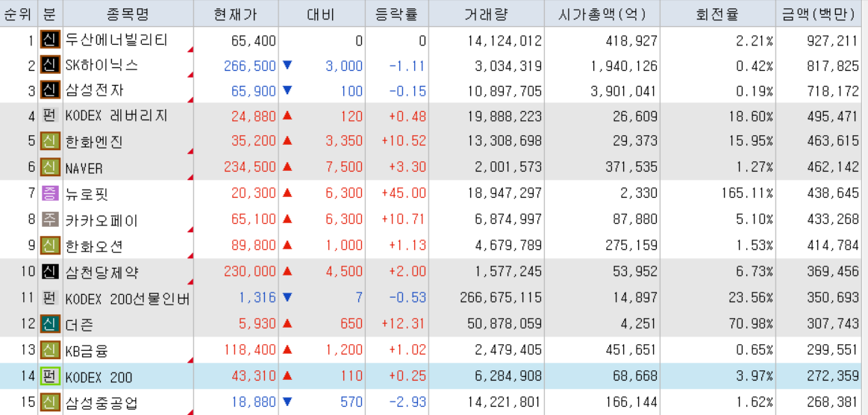Click the 신 badge next to 한화오션
The height and width of the screenshot is (415, 868).
tap(50, 245)
